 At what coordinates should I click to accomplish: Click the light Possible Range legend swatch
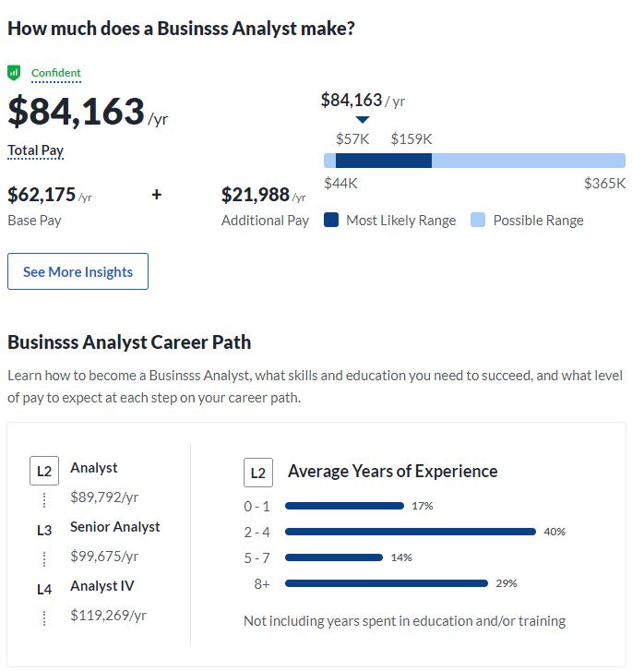478,221
